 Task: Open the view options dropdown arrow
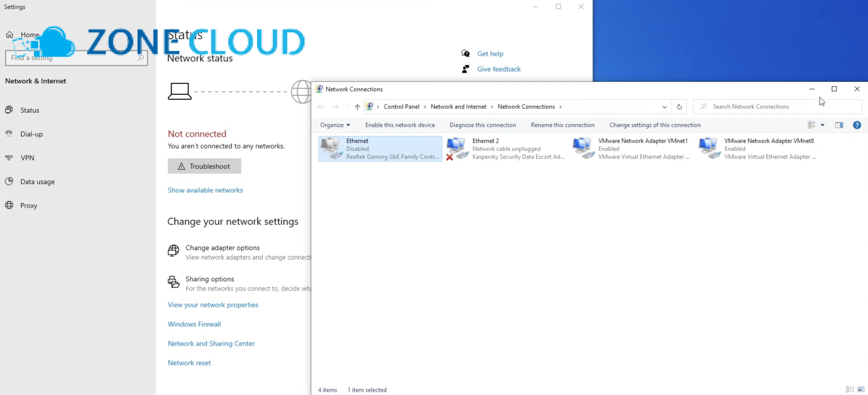(822, 125)
